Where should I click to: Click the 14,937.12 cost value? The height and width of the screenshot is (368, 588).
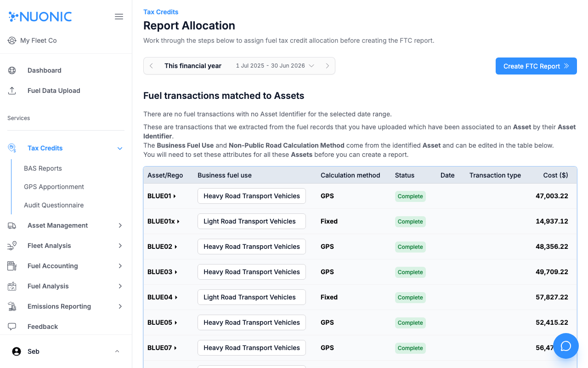(552, 221)
